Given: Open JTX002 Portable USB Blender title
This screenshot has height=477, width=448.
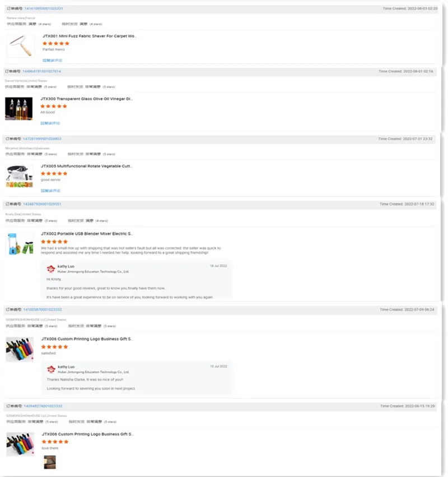Looking at the screenshot, I should [x=87, y=234].
